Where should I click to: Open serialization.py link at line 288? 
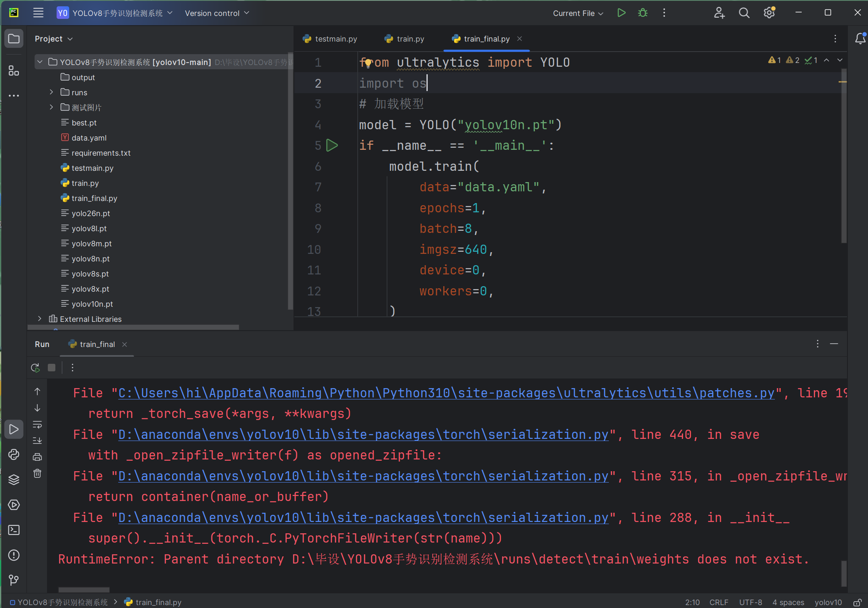point(364,517)
